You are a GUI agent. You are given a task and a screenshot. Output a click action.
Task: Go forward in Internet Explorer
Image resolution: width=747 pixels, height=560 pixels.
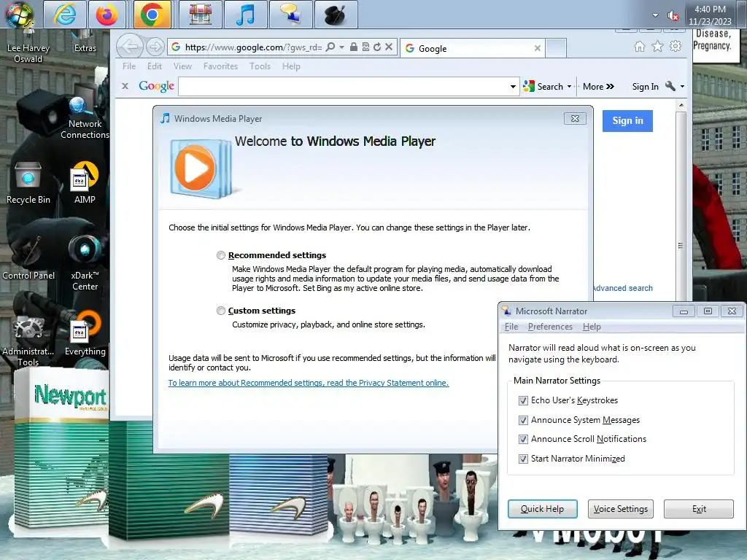[155, 47]
